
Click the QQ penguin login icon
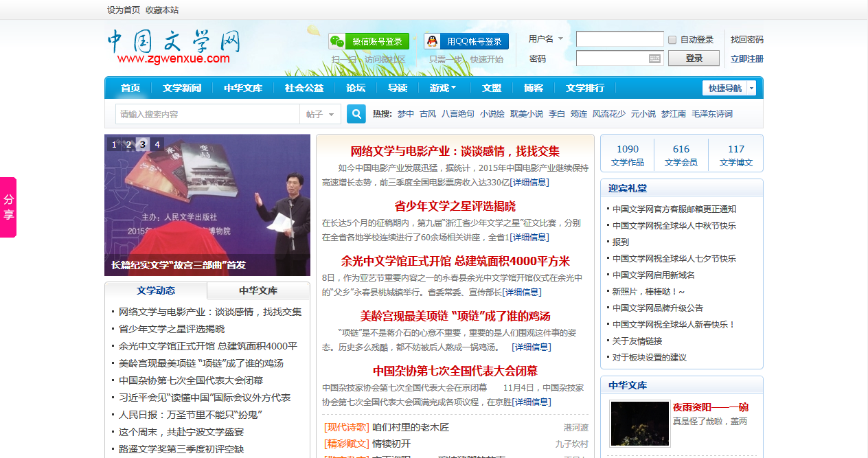(x=432, y=42)
